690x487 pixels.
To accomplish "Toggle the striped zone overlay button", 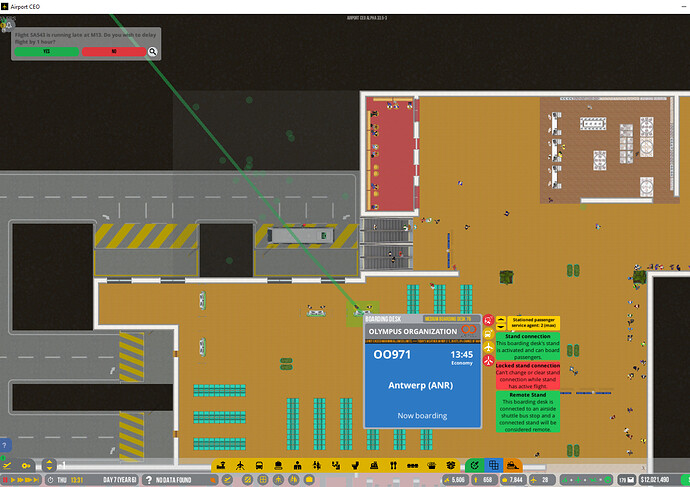I will [x=248, y=480].
